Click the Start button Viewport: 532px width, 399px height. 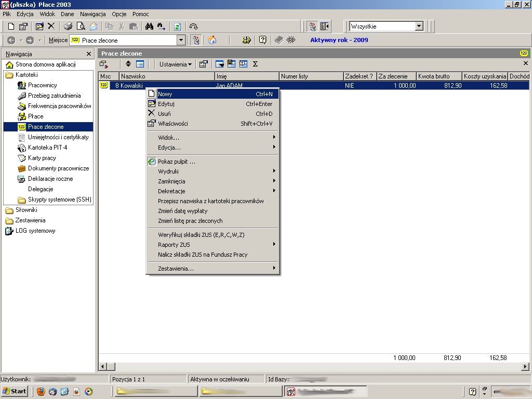(x=14, y=391)
